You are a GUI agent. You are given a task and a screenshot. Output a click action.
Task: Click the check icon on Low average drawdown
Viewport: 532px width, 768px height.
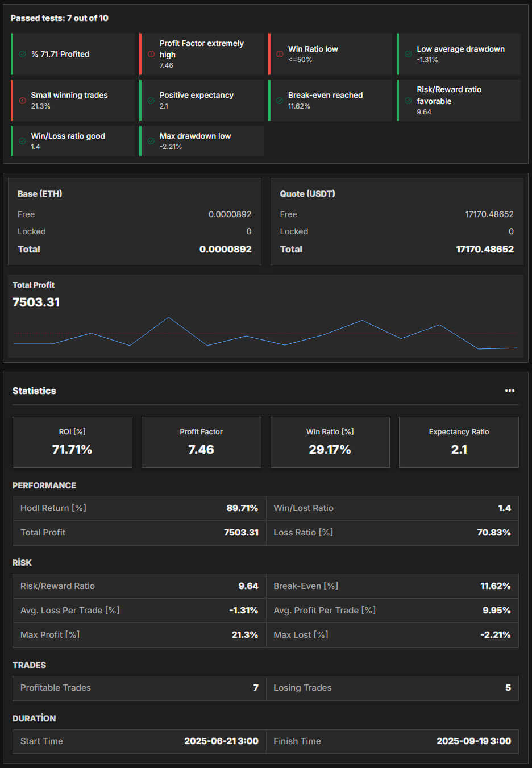pos(408,54)
